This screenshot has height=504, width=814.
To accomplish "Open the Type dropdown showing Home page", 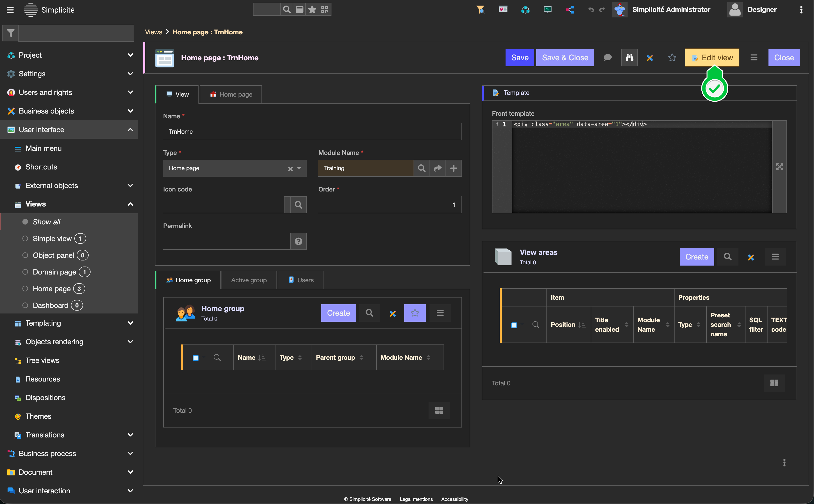I will (299, 168).
